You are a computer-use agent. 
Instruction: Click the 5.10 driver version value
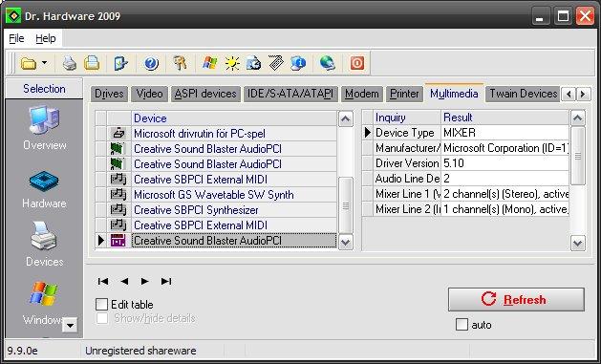[505, 163]
